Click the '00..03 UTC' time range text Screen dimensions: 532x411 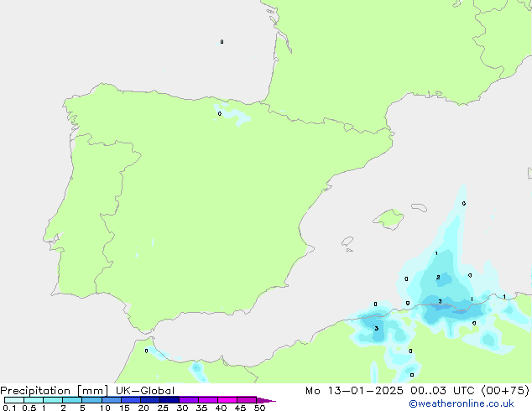pyautogui.click(x=443, y=391)
